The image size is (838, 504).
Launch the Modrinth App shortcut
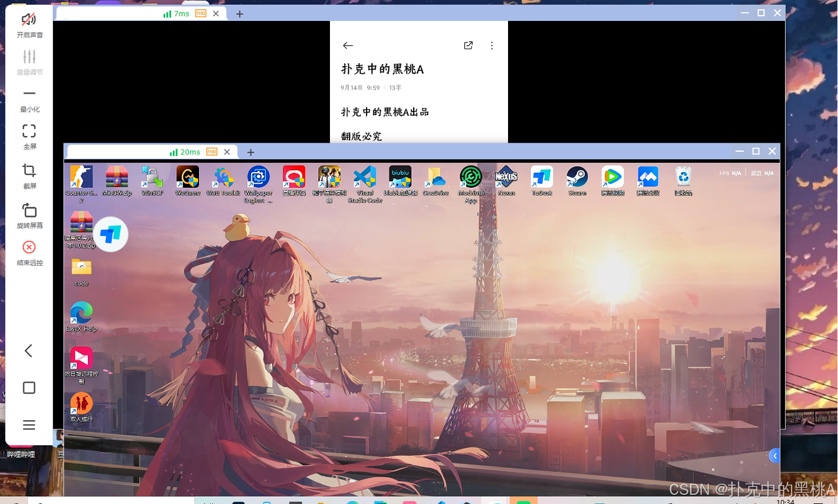471,185
